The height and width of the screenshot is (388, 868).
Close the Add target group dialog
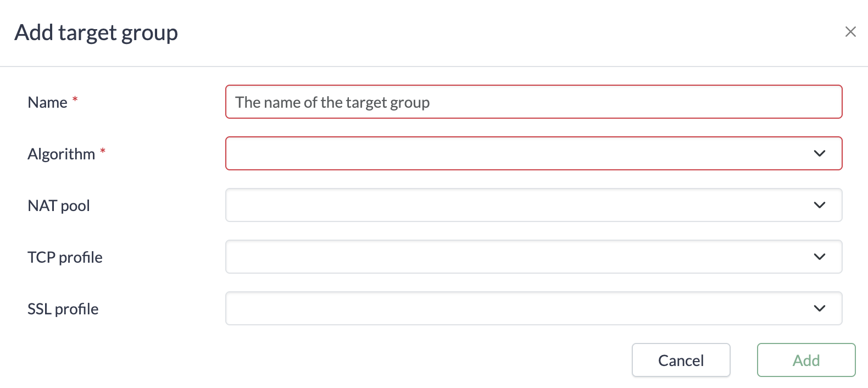point(850,32)
